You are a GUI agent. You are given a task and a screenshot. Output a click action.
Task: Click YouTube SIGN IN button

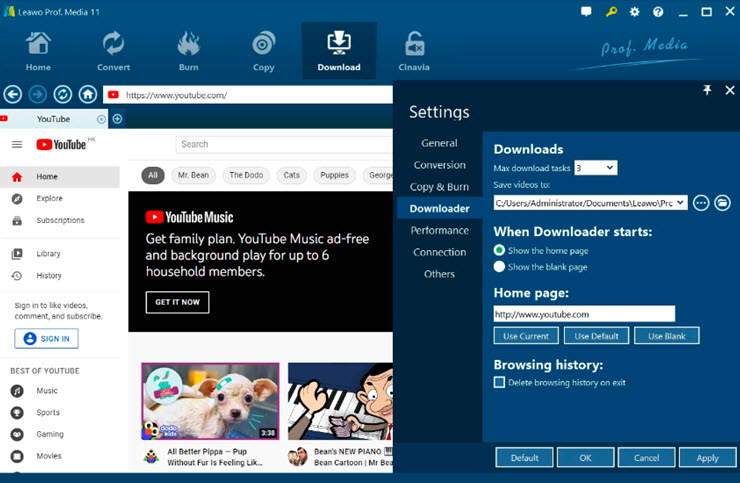pyautogui.click(x=46, y=339)
